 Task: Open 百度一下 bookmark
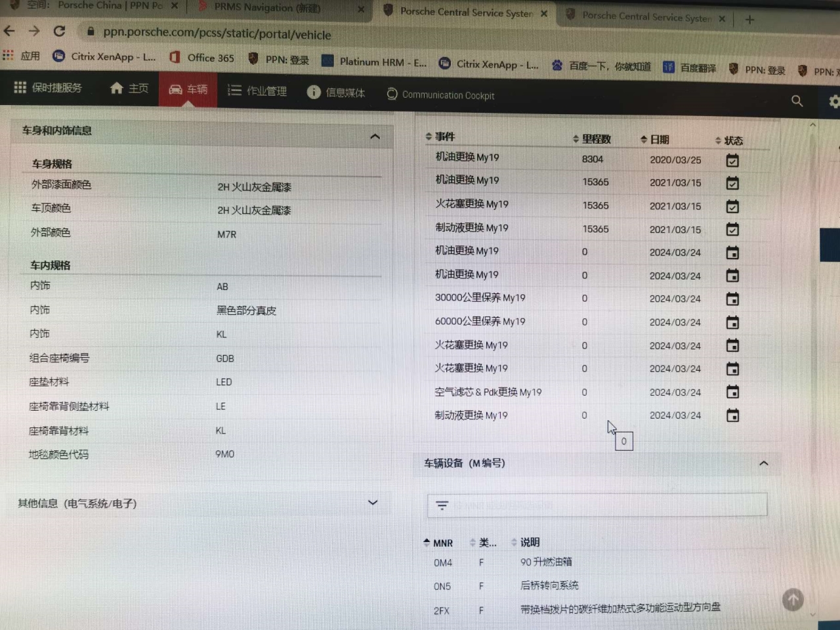coord(601,66)
